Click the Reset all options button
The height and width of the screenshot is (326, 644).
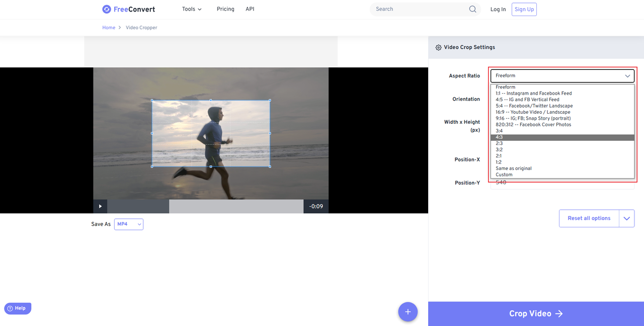pyautogui.click(x=589, y=218)
